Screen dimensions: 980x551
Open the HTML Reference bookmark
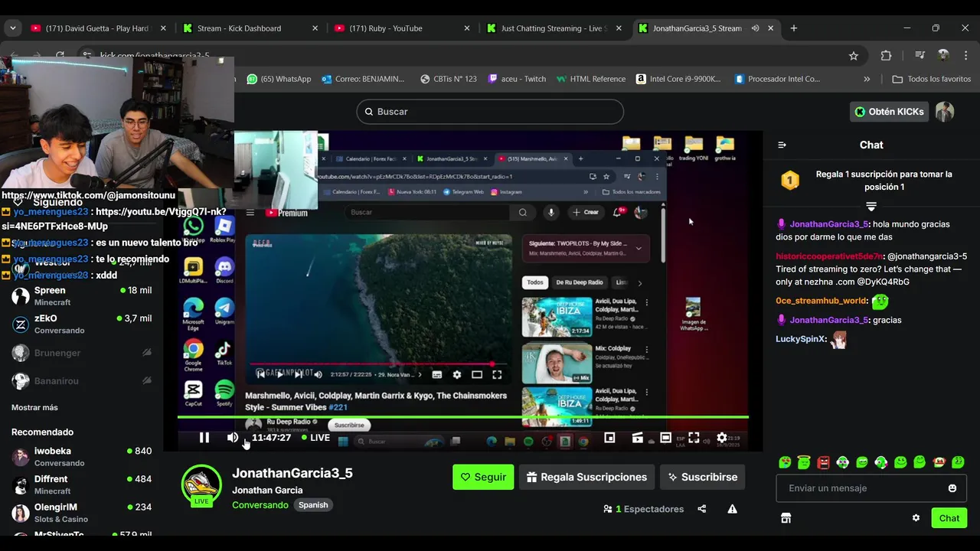click(591, 79)
